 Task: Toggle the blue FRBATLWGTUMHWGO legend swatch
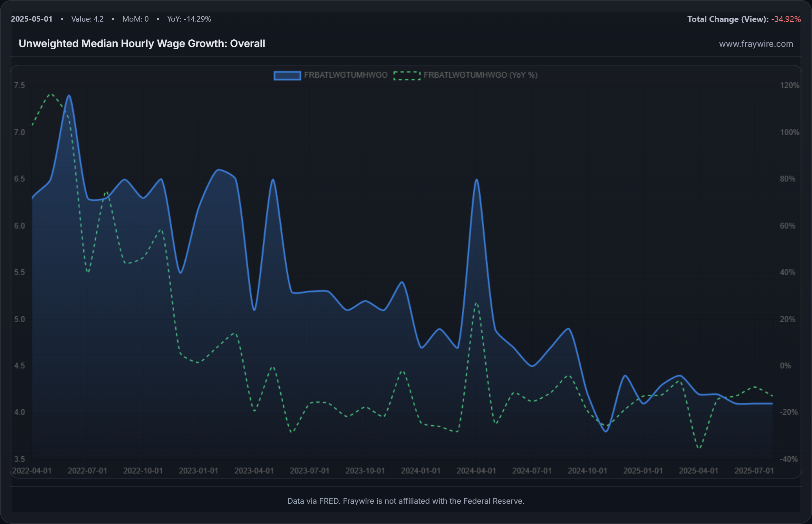[287, 75]
